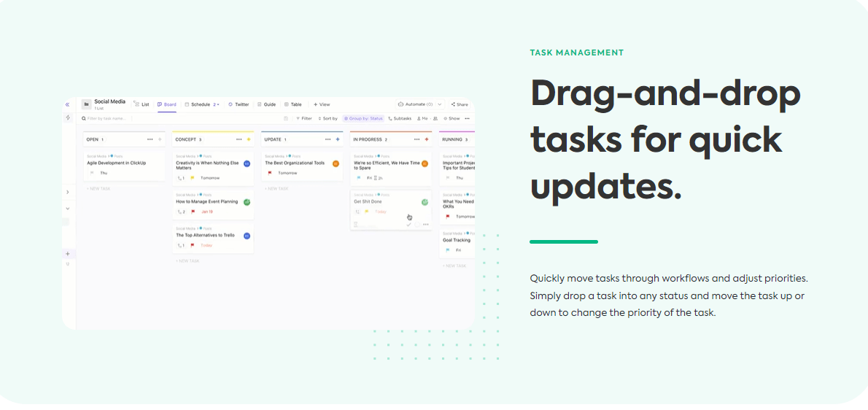The width and height of the screenshot is (868, 410).
Task: Click subtask count on Event Planning card
Action: tap(181, 212)
